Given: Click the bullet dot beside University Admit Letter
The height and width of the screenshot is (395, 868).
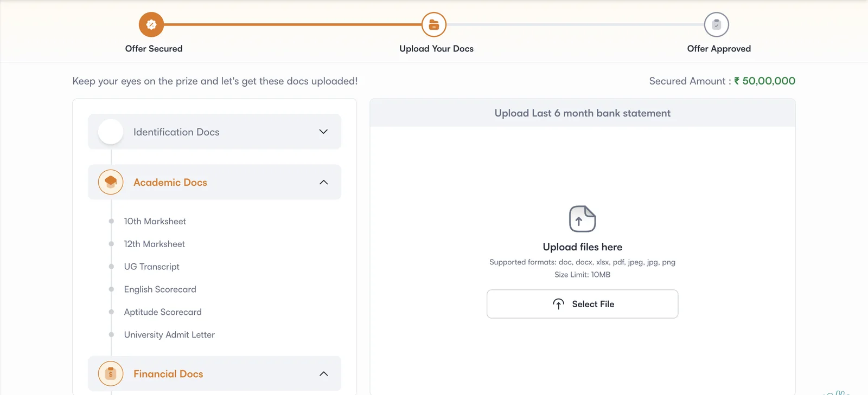Looking at the screenshot, I should click(x=111, y=335).
